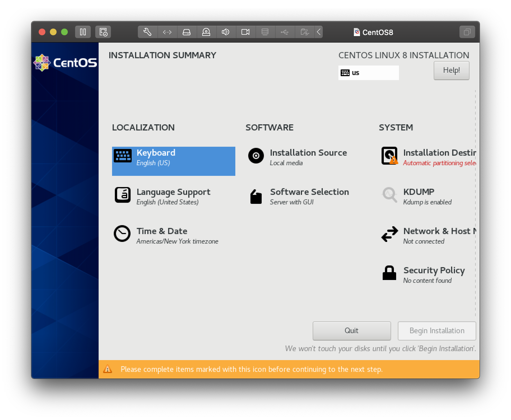
Task: Click the green full-screen window button
Action: (64, 32)
